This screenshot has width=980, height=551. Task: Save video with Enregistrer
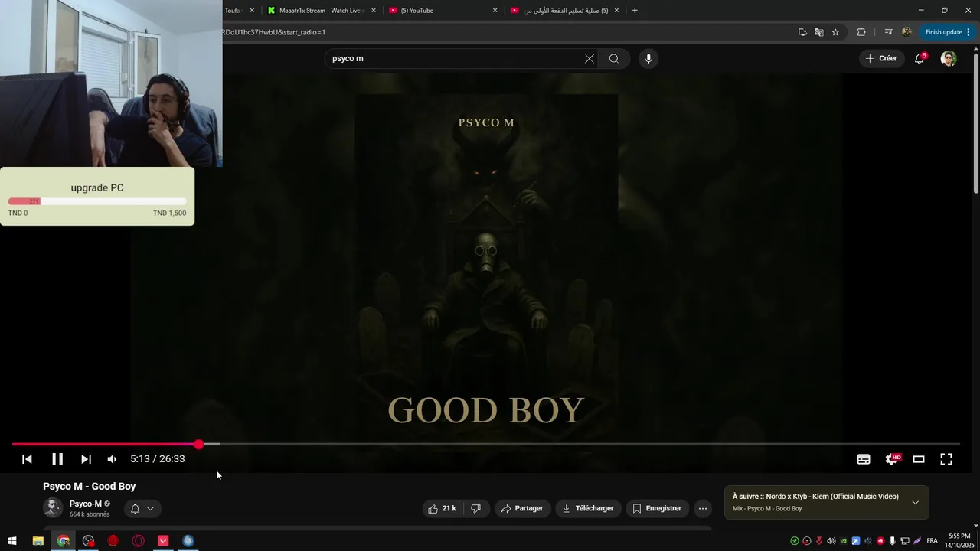point(657,508)
